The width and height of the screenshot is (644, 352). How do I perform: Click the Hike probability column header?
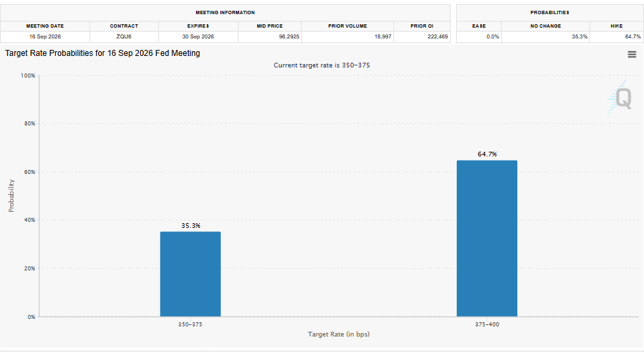616,26
